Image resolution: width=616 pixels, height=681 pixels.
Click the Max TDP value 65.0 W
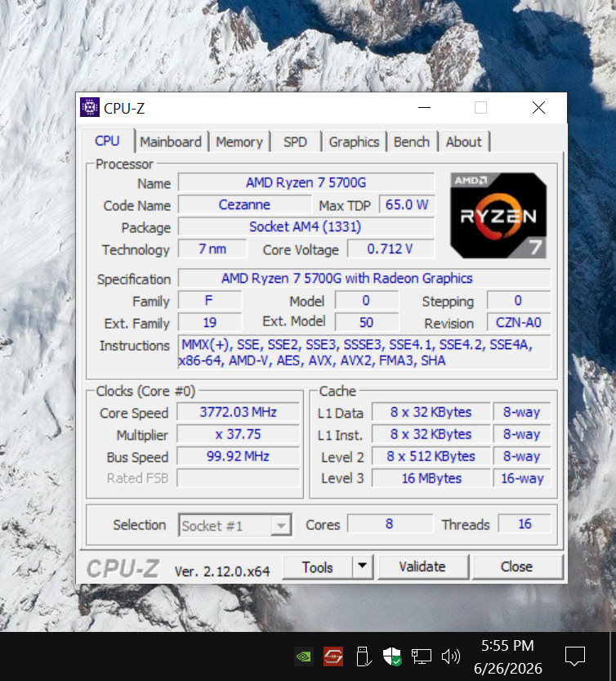[407, 204]
